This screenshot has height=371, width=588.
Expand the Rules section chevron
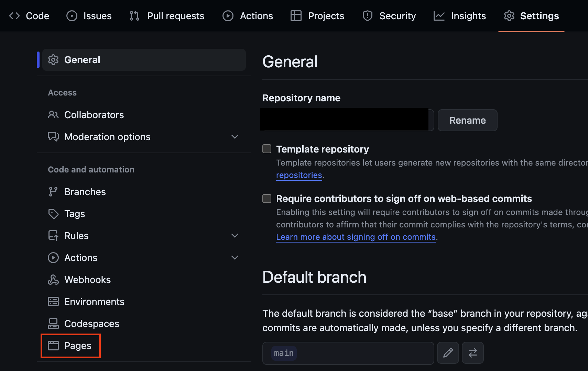pos(235,236)
